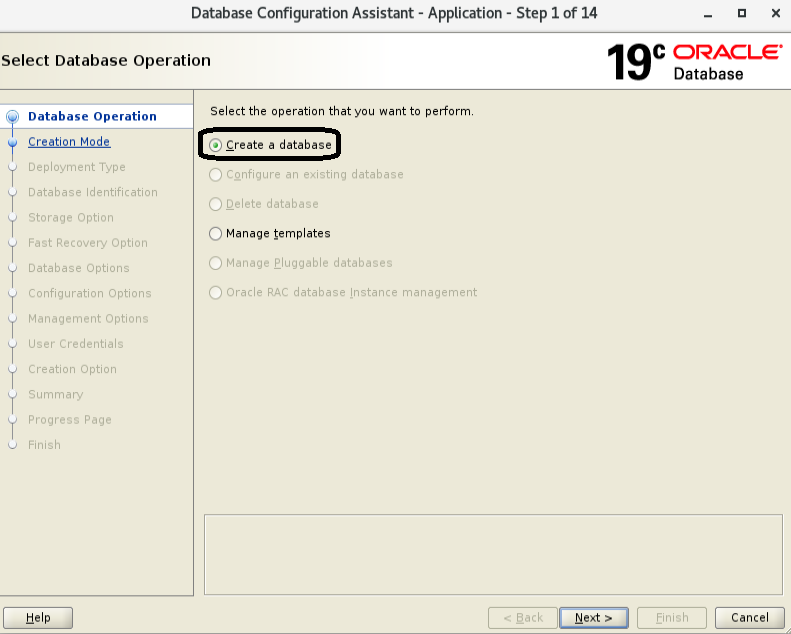Screen dimensions: 791x634
Task: Minimize the Configuration Assistant window
Action: [x=708, y=14]
